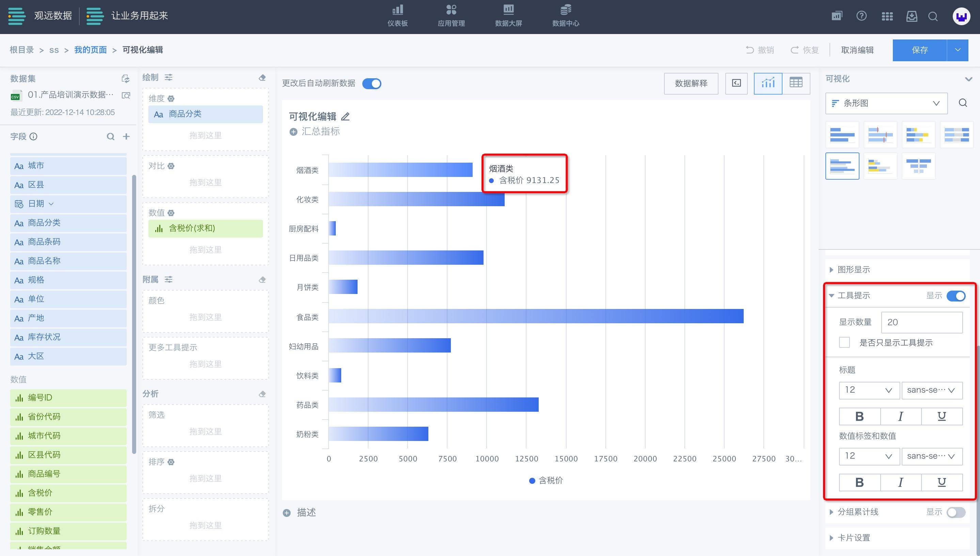Open the user avatar menu
This screenshot has height=556, width=980.
(961, 16)
